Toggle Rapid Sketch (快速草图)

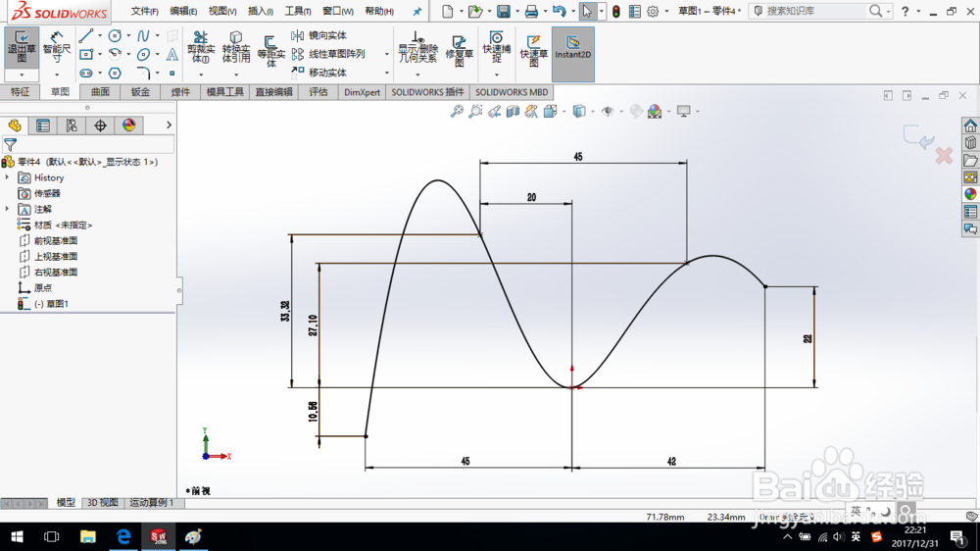534,50
